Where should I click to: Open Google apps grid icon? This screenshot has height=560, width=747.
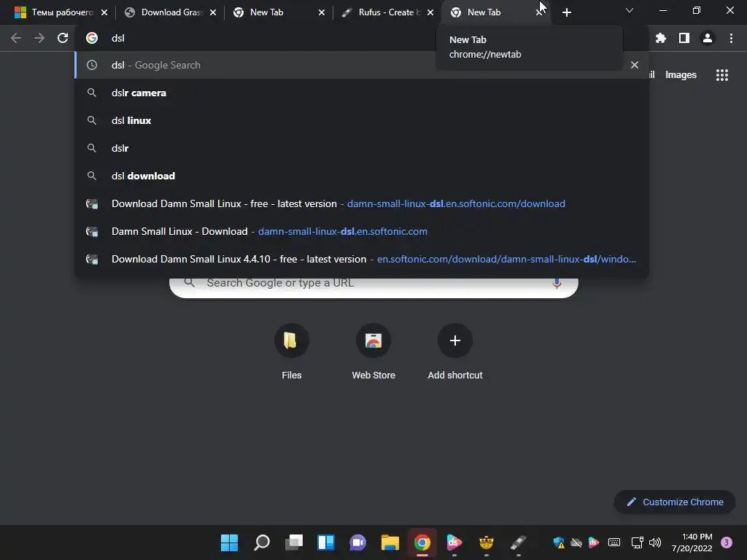click(722, 75)
